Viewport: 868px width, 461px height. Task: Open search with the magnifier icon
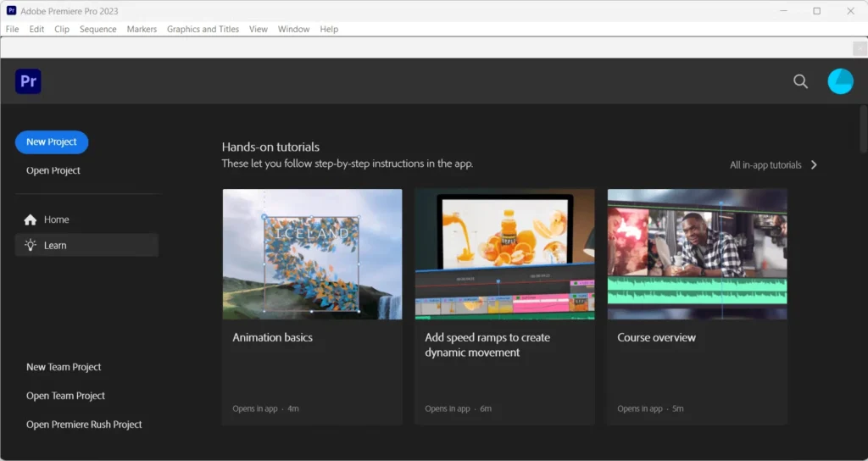(x=800, y=81)
